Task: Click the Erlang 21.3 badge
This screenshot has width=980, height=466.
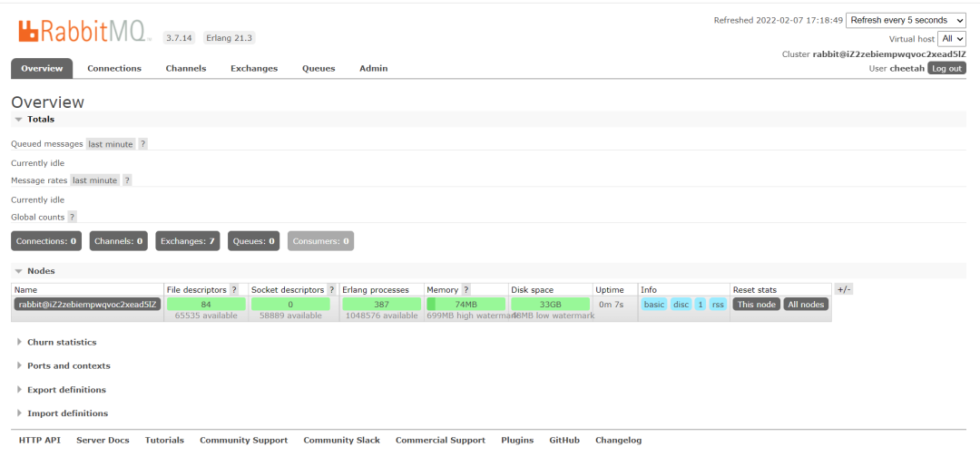Action: (230, 38)
